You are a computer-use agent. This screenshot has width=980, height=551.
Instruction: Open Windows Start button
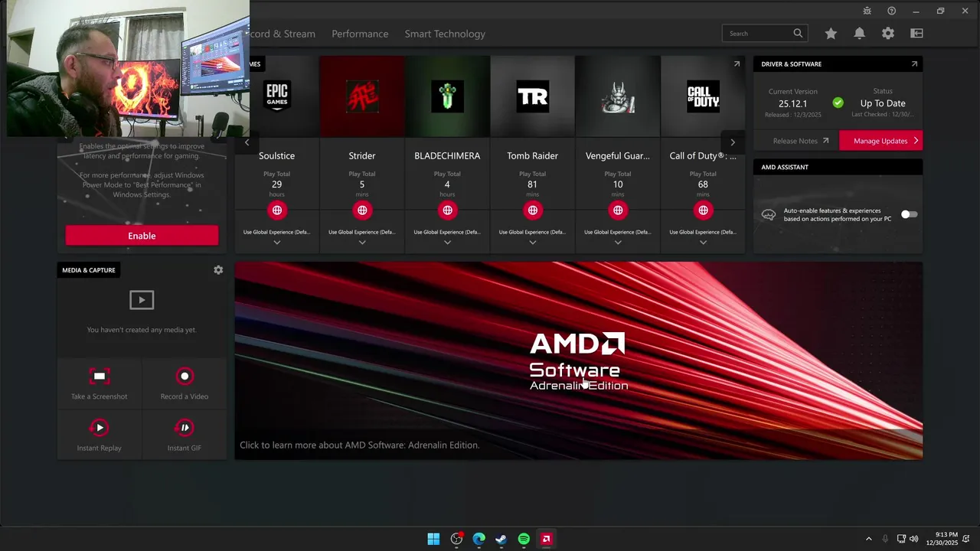433,539
